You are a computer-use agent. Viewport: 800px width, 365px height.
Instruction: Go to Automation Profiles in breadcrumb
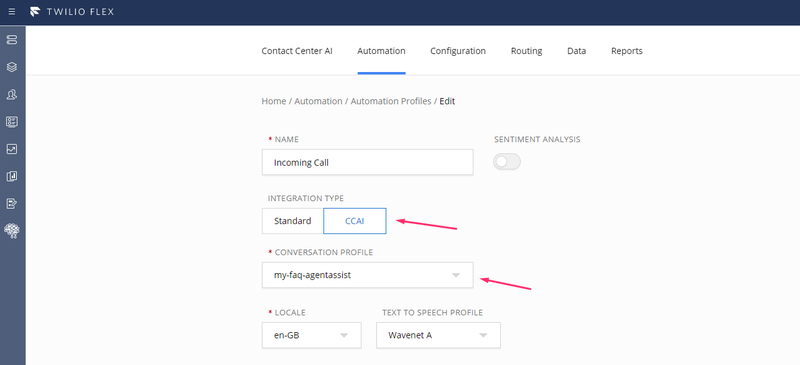pyautogui.click(x=391, y=101)
